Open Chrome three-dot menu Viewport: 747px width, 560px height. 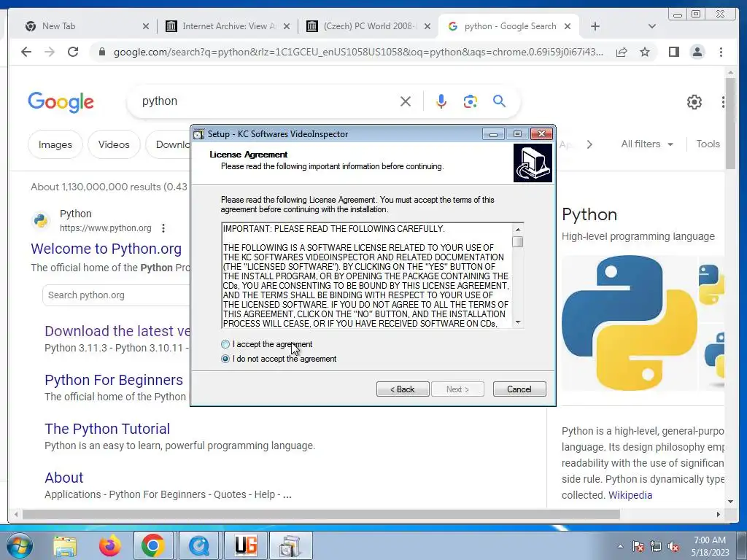[x=721, y=52]
